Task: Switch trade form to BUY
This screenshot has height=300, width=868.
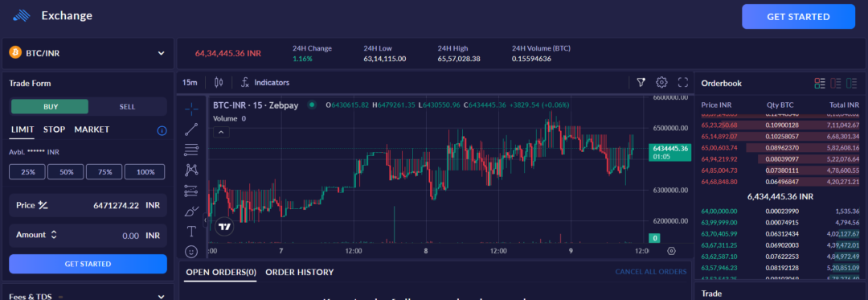Action: point(51,107)
